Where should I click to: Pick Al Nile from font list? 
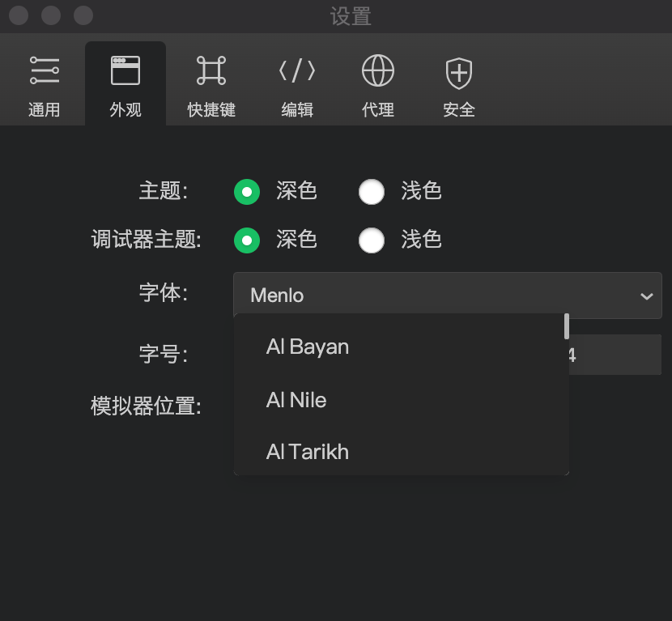[x=296, y=400]
